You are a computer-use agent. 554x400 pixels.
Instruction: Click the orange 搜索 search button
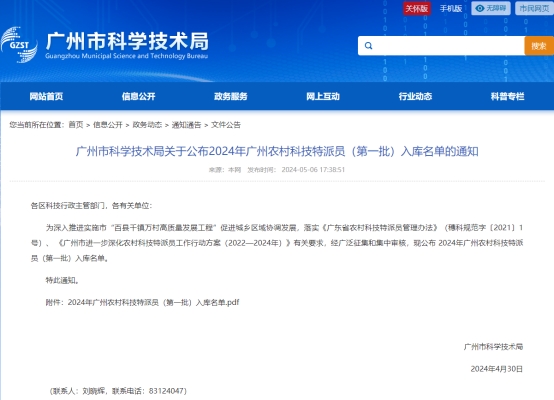tap(539, 46)
